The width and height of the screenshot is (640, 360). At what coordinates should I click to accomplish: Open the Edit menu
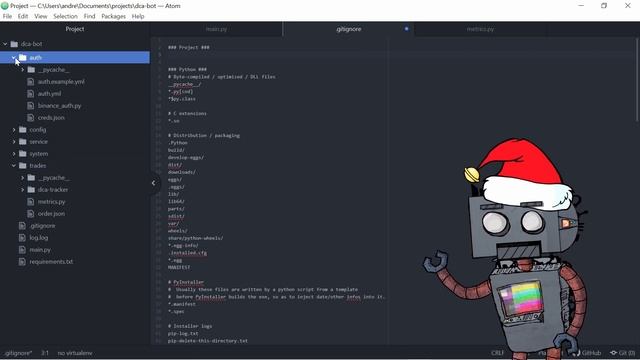pyautogui.click(x=23, y=16)
